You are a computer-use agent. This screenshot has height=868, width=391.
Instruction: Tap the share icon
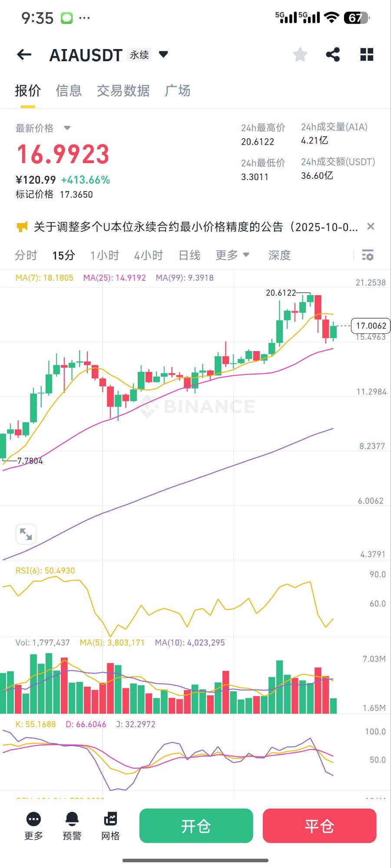point(333,55)
